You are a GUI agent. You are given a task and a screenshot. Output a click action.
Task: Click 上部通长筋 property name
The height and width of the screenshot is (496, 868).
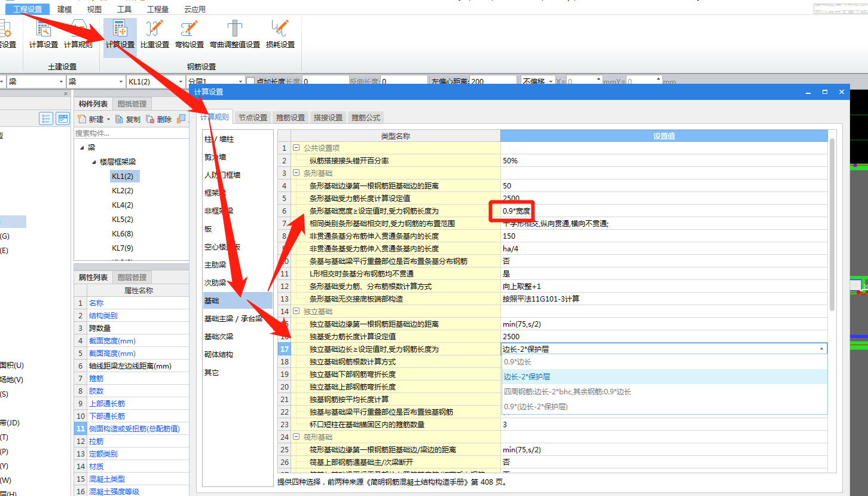tap(107, 404)
